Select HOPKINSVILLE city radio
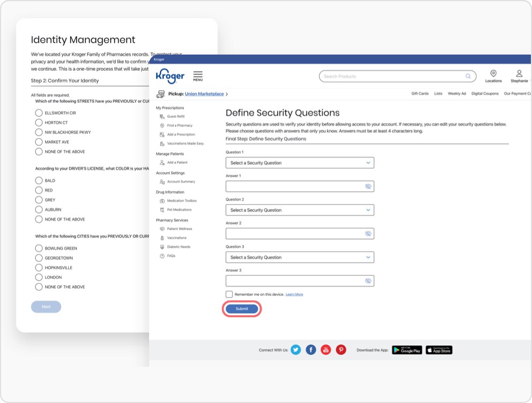Image resolution: width=532 pixels, height=403 pixels. tap(39, 267)
